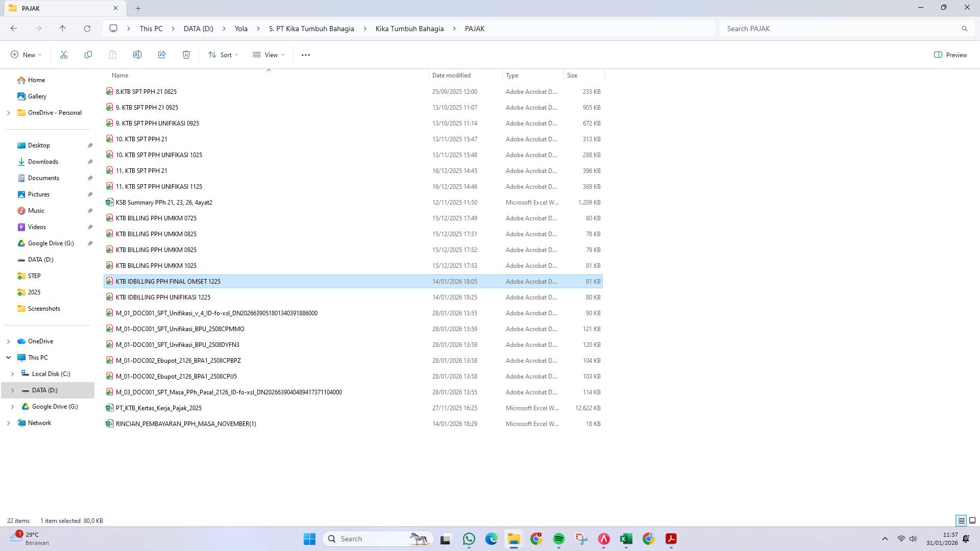Open the See more ellipsis menu

click(305, 55)
